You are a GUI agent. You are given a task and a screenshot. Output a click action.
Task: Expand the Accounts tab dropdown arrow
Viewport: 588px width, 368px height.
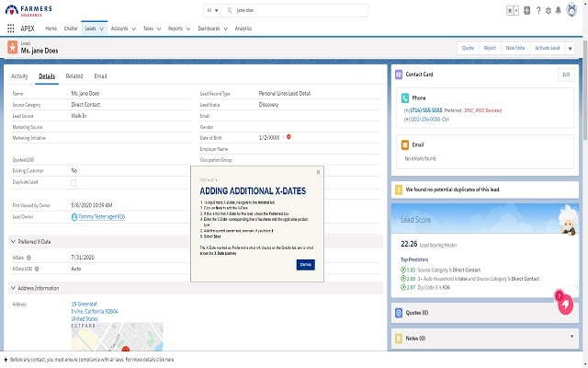[133, 29]
